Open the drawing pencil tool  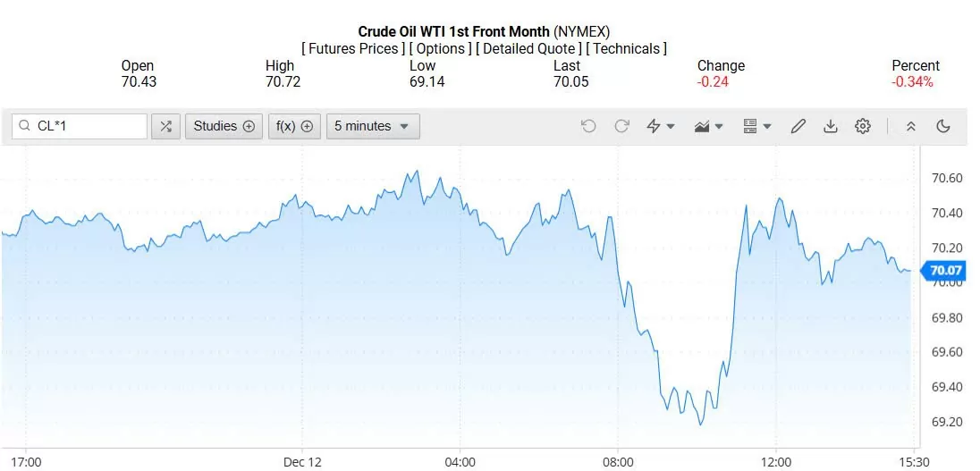pos(798,126)
